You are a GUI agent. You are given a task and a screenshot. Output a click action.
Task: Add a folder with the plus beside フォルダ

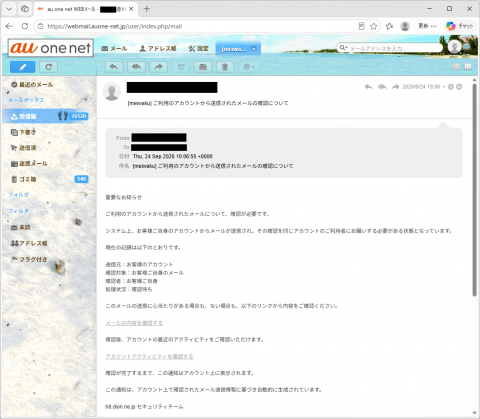pyautogui.click(x=85, y=194)
